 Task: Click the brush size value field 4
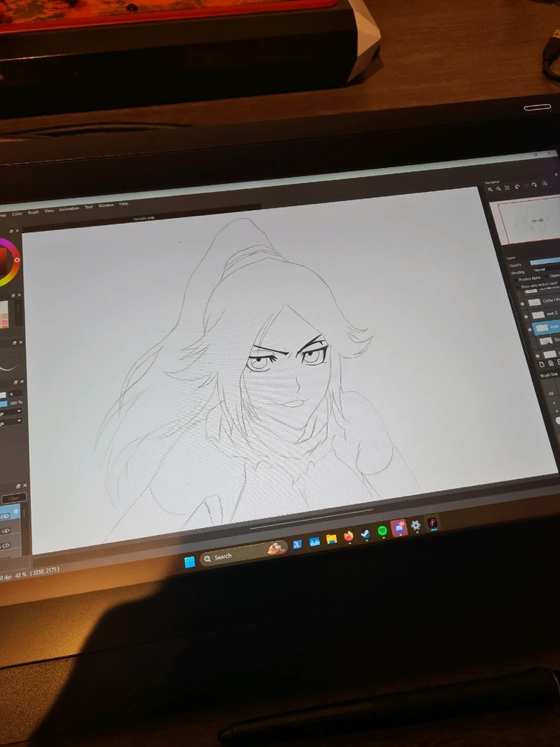[15, 394]
